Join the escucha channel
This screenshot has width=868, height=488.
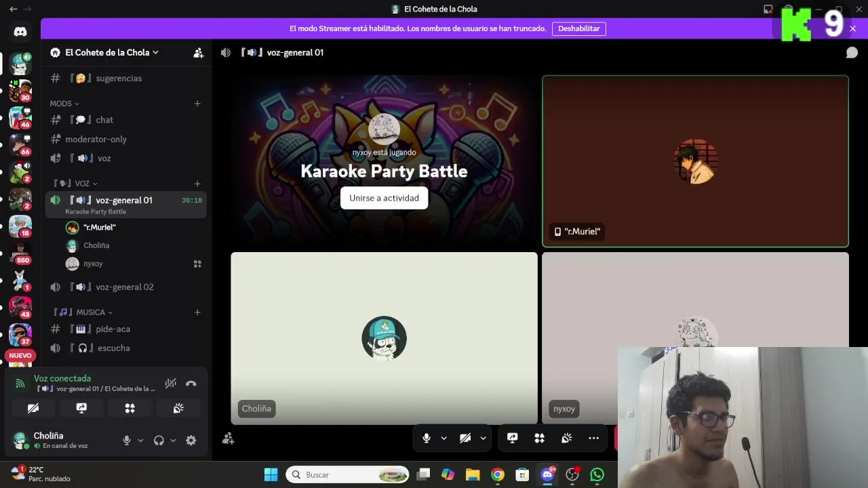coord(126,348)
